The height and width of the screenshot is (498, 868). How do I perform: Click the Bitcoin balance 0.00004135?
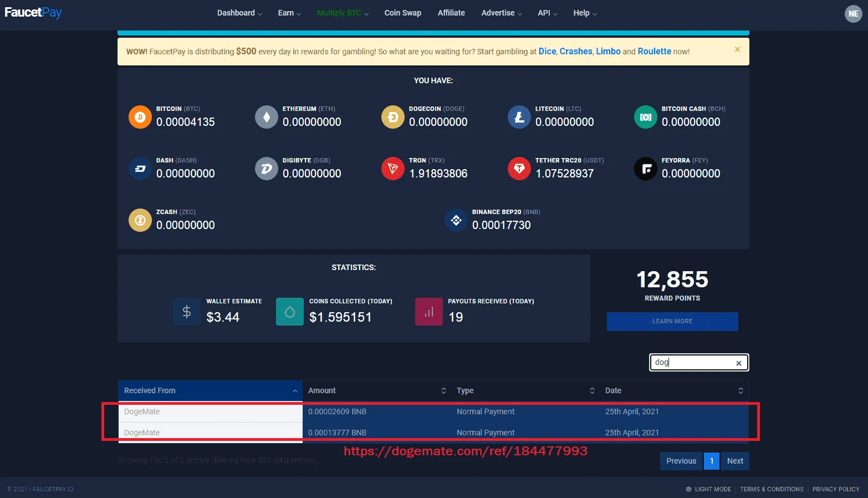pos(186,122)
